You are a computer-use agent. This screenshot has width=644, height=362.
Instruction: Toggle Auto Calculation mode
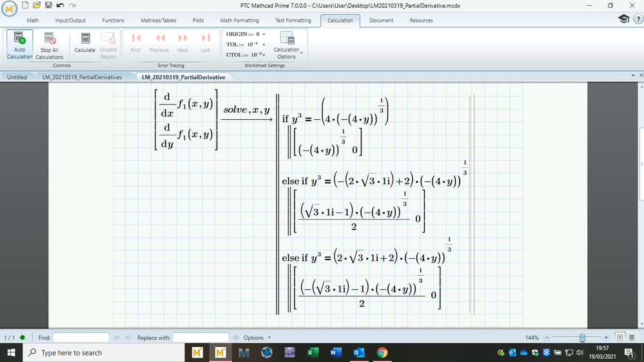point(19,44)
